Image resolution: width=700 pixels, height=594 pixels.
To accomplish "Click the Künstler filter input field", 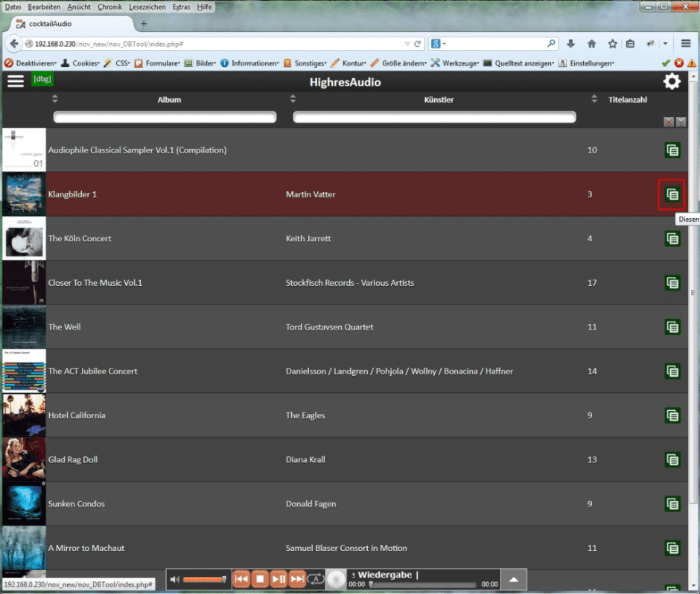I will pyautogui.click(x=434, y=117).
